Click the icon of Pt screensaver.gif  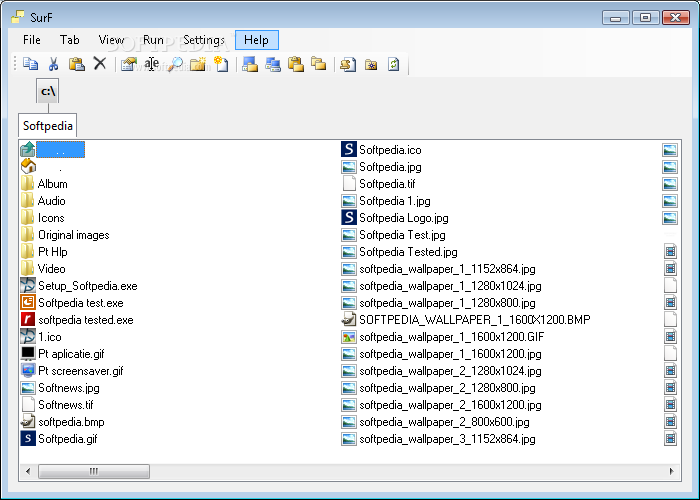pyautogui.click(x=28, y=370)
